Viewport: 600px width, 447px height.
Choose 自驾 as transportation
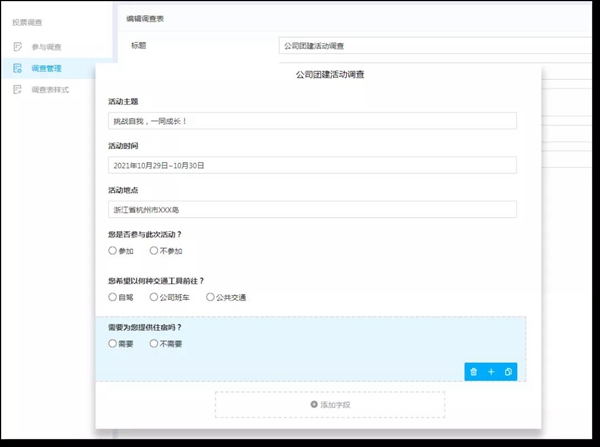point(112,297)
